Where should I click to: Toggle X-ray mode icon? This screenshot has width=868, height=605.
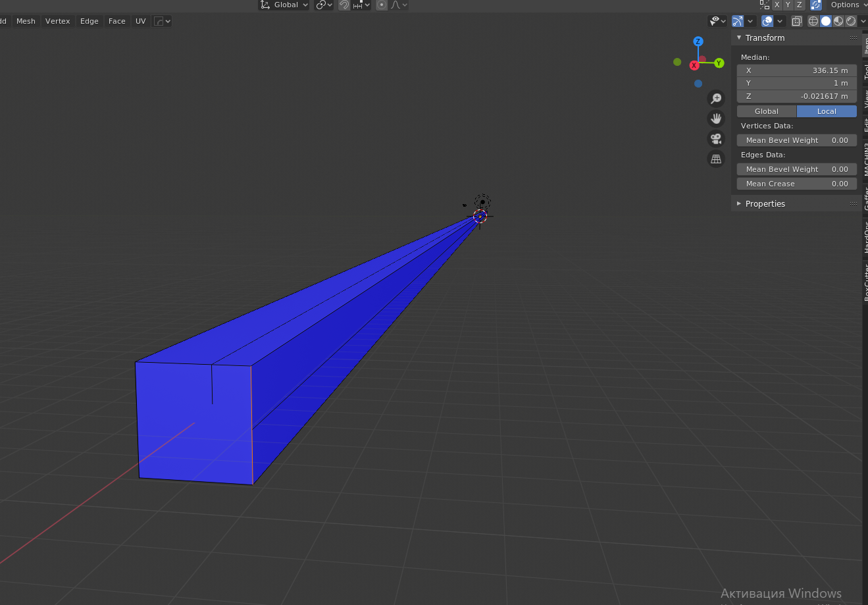coord(796,21)
